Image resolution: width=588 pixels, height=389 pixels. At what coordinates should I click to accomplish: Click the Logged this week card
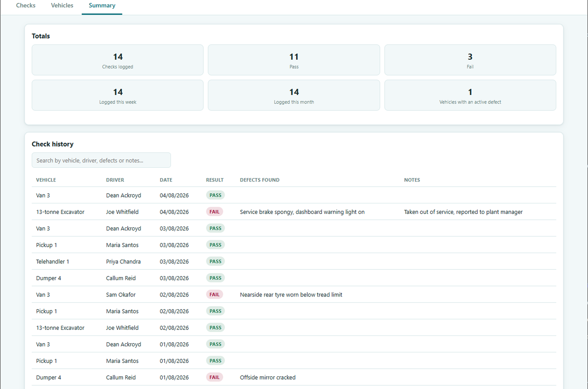[117, 95]
